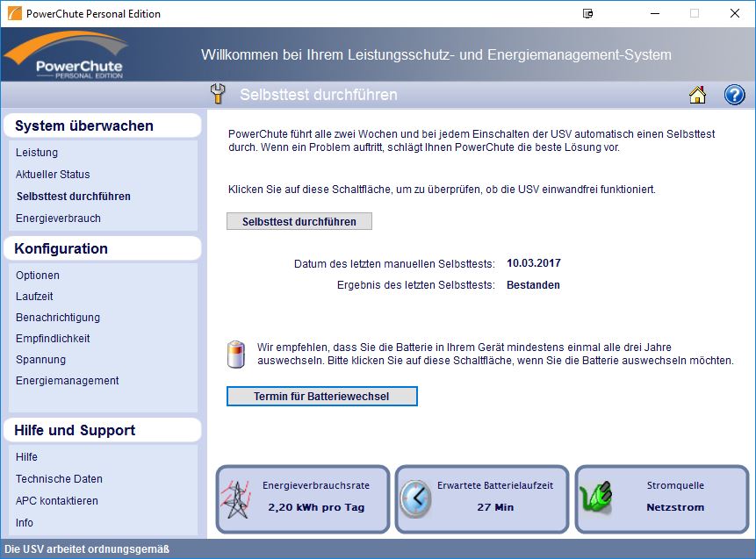Click the 27 Min runtime value

495,507
